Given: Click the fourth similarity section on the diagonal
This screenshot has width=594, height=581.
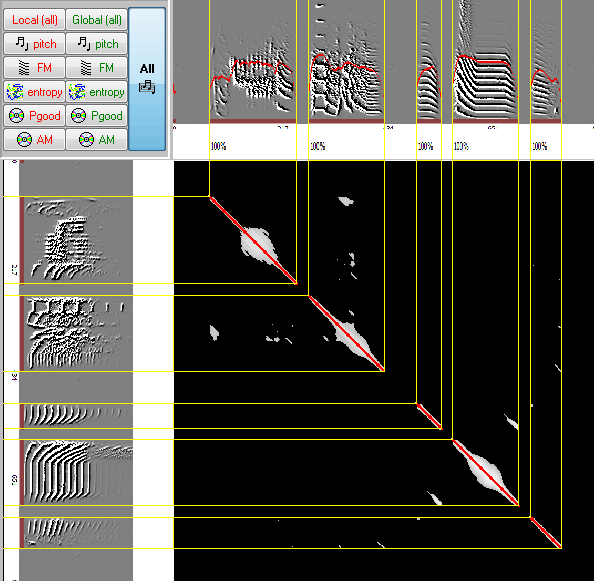Looking at the screenshot, I should 485,472.
